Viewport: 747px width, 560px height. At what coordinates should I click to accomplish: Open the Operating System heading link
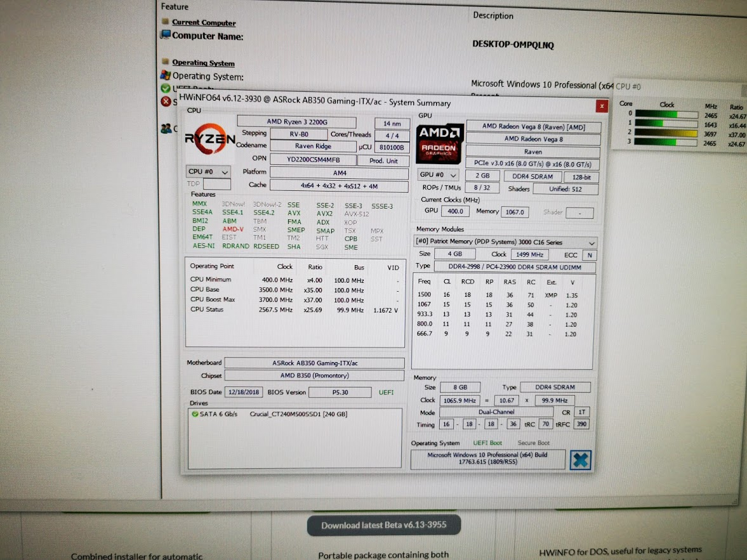click(203, 63)
